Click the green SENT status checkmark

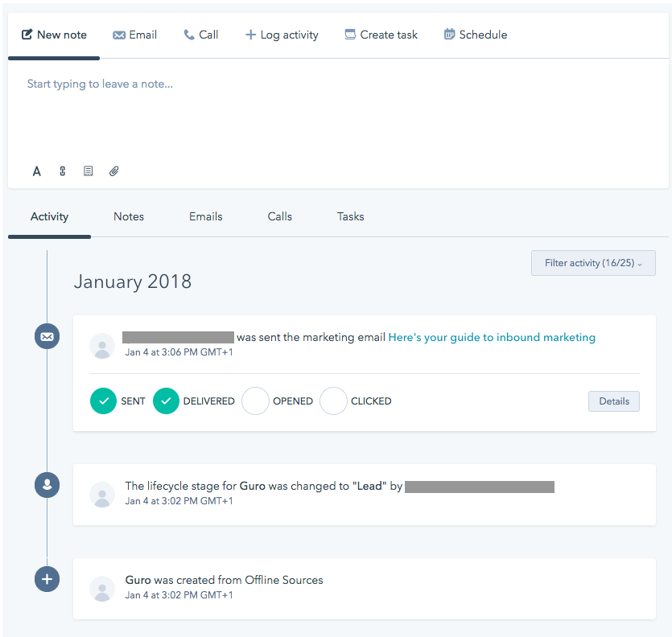pyautogui.click(x=103, y=401)
